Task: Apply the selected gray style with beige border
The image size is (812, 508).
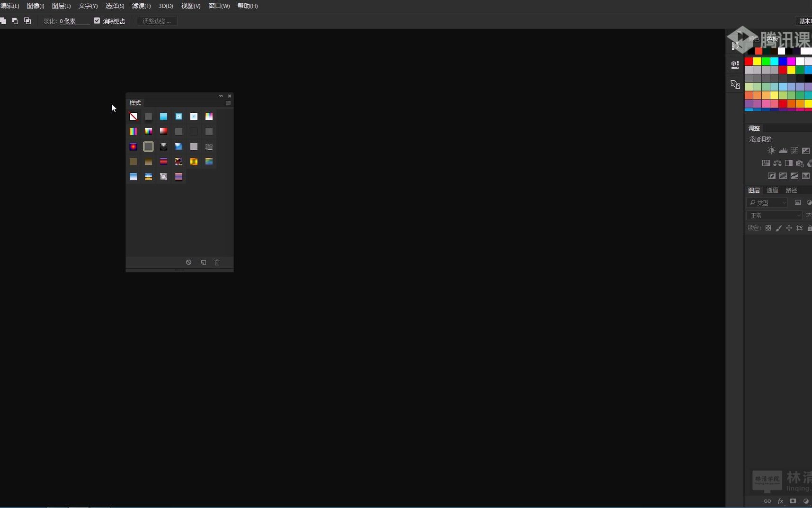Action: pyautogui.click(x=149, y=147)
